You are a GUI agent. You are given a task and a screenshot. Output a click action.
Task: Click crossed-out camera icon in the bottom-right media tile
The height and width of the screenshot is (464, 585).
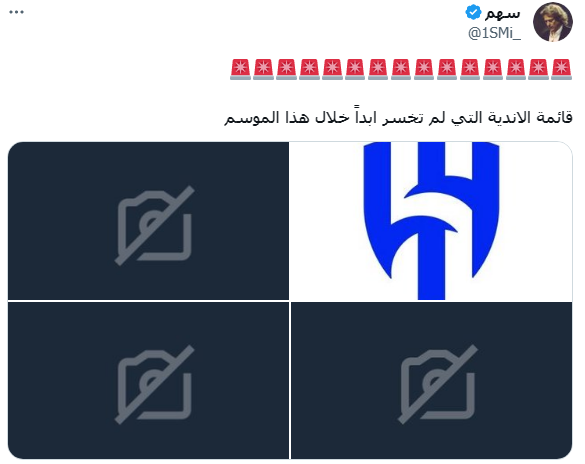(438, 385)
